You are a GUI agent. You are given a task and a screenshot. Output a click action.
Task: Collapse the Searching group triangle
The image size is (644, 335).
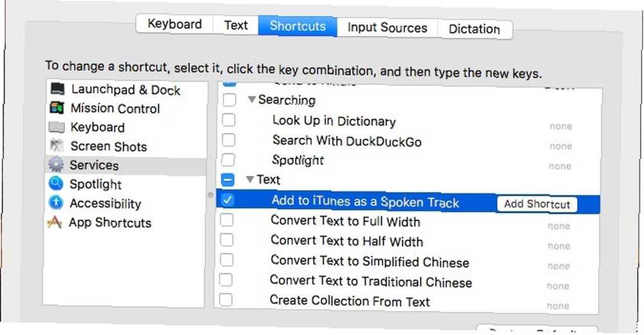252,99
